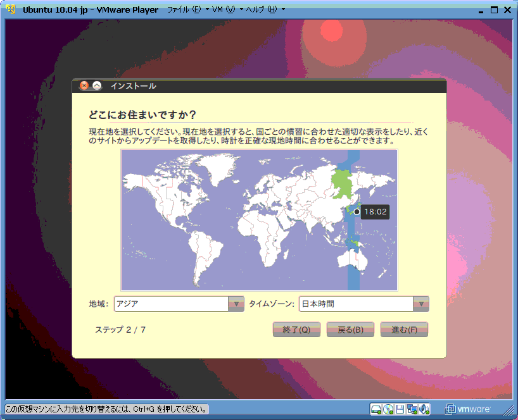Click the Japan location marker dot
The width and height of the screenshot is (518, 420).
357,212
